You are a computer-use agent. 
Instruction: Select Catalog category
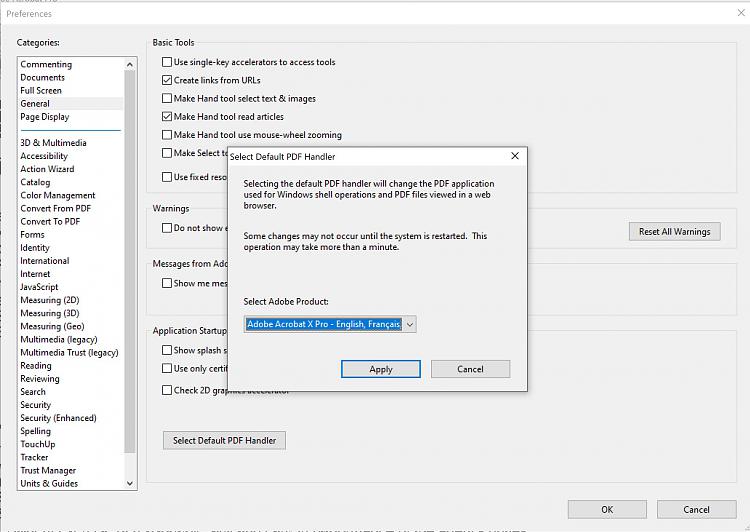pos(35,182)
